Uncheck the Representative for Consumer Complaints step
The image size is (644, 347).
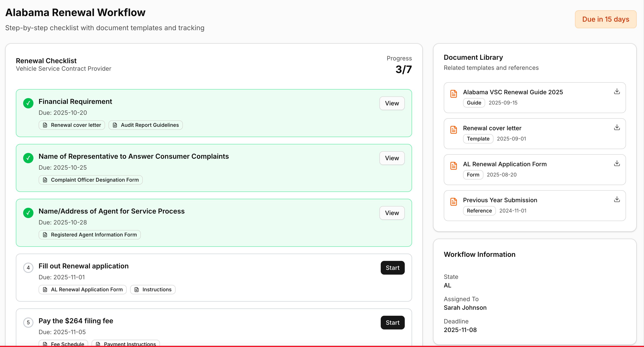tap(28, 158)
